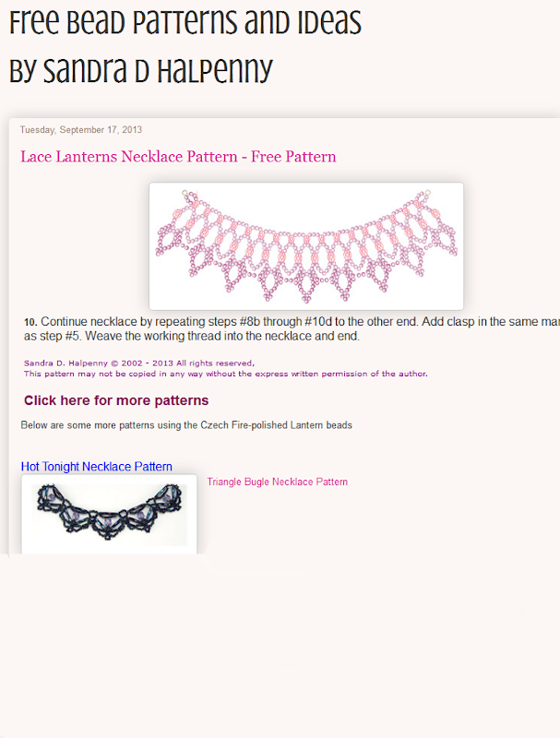Click the bold step number 10
Viewport: 560px width, 738px height.
(x=30, y=322)
